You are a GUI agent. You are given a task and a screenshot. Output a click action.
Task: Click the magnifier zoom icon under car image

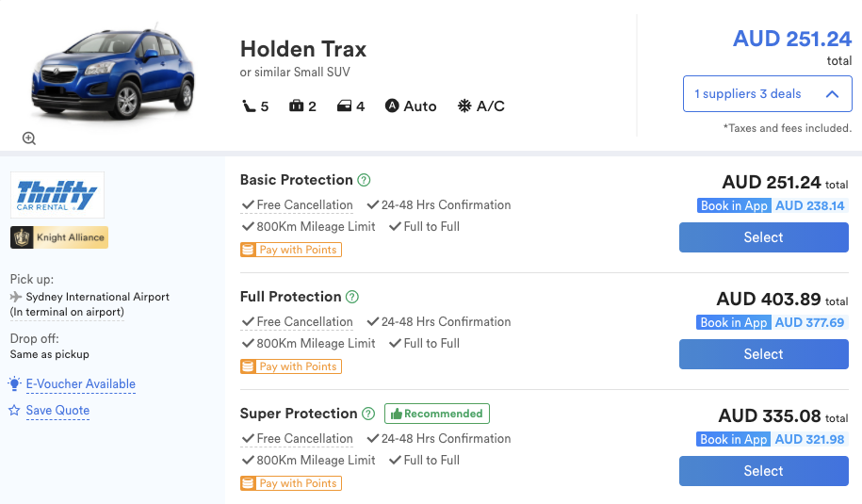29,138
